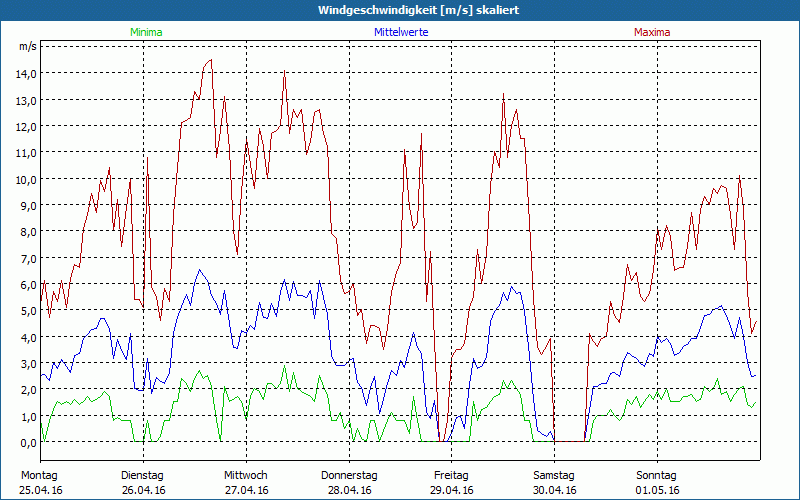
Task: Click the 10,0 y-axis value
Action: [x=26, y=180]
